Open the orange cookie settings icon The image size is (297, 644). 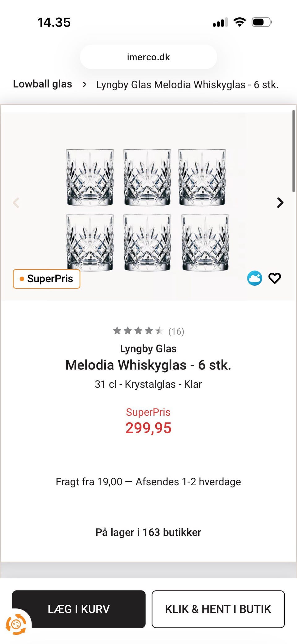pos(16,624)
